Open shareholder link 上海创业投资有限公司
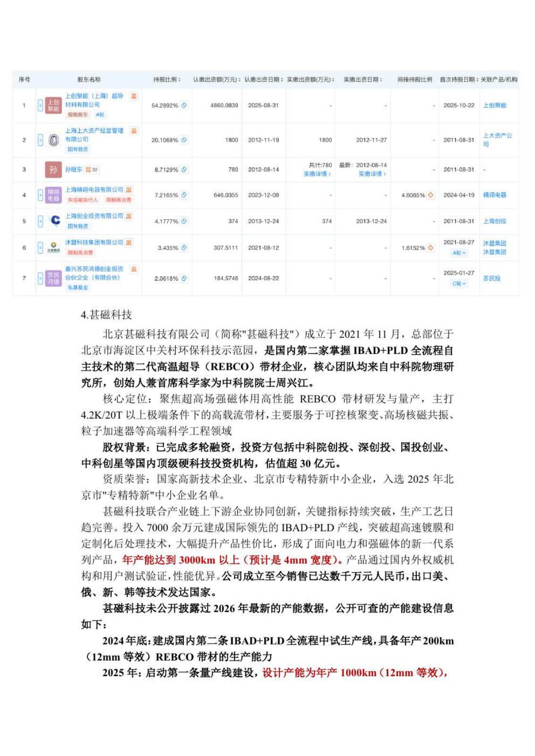This screenshot has width=535, height=756. click(x=94, y=216)
